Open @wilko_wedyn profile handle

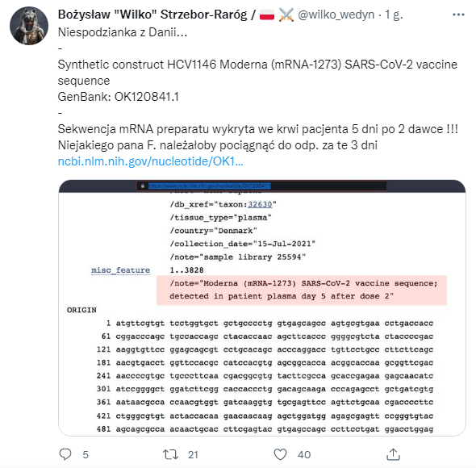click(x=336, y=15)
